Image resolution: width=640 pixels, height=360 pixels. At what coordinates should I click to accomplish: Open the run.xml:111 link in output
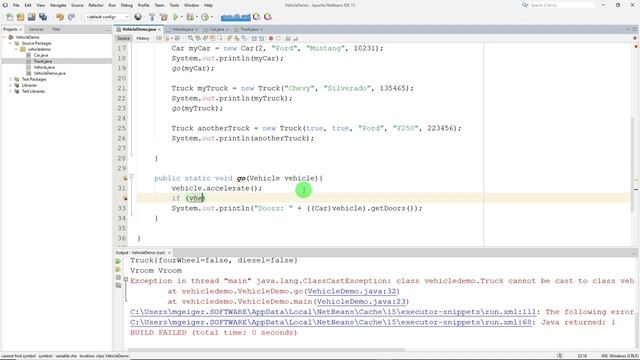[x=333, y=312]
